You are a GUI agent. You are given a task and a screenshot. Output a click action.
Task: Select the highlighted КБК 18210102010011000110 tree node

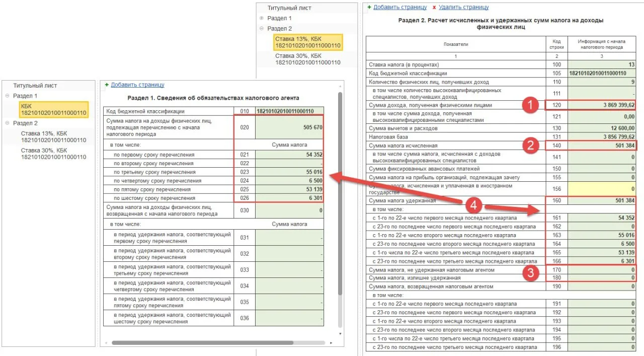tap(54, 109)
